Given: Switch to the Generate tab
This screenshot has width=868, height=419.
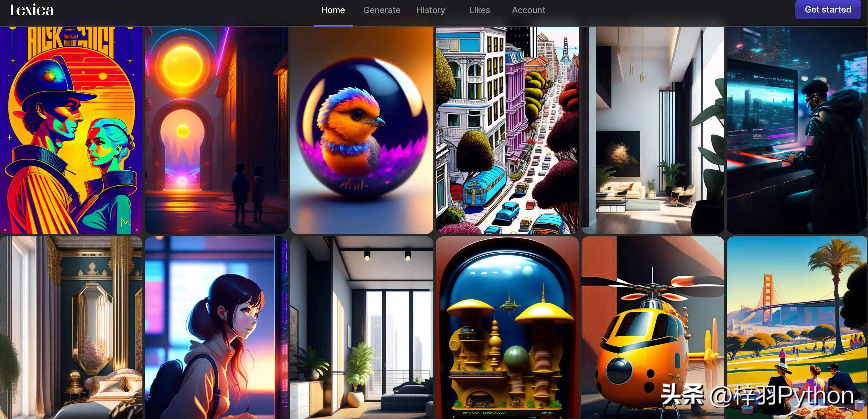Looking at the screenshot, I should tap(381, 10).
